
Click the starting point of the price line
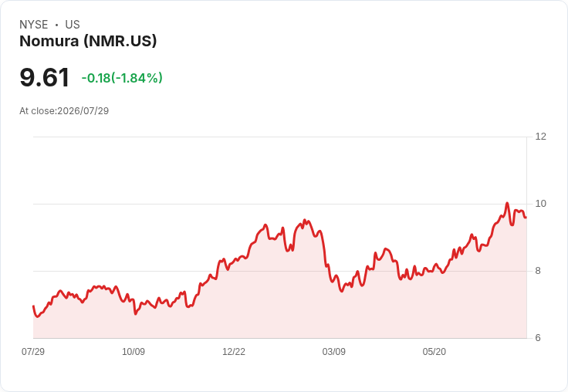tap(33, 306)
